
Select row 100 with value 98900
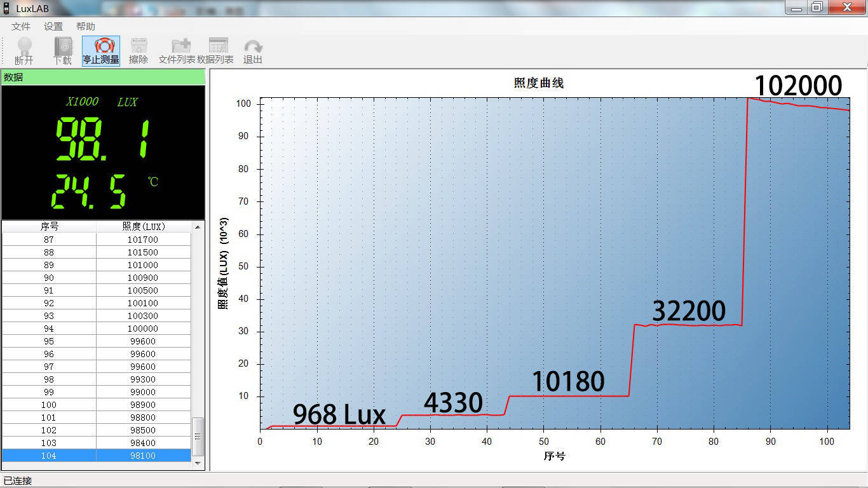pos(97,405)
